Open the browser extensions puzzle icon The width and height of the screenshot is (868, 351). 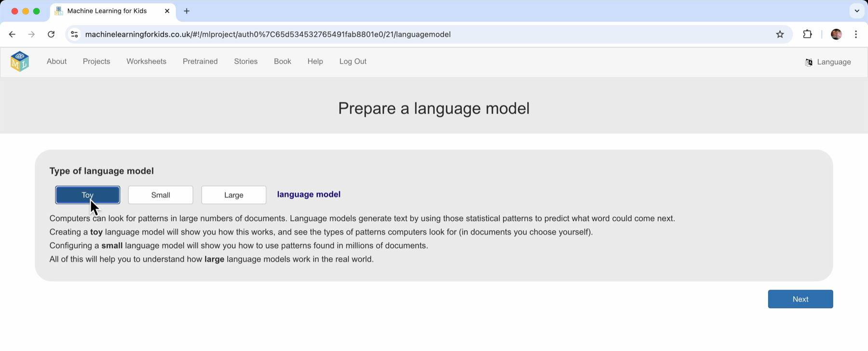point(807,34)
